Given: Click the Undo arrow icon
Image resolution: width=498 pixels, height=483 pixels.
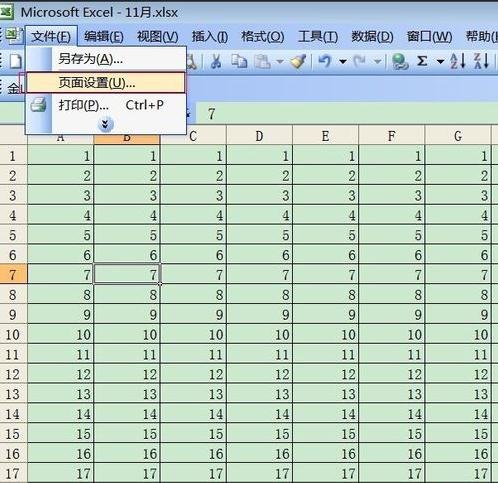Looking at the screenshot, I should (324, 61).
